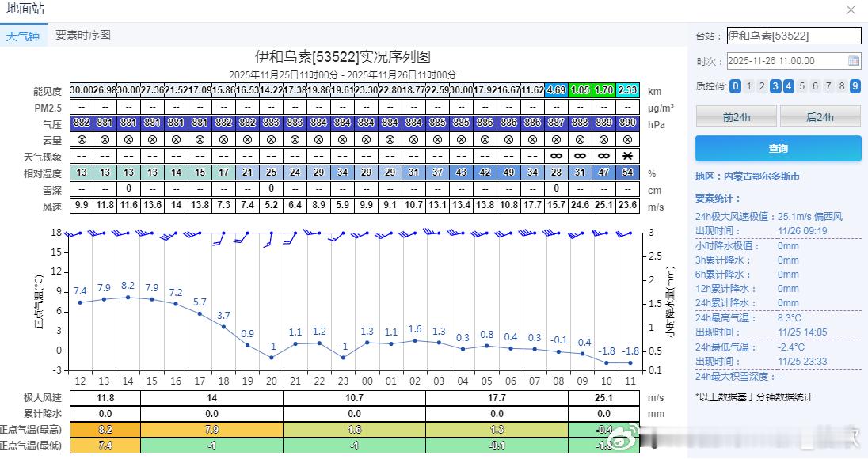The height and width of the screenshot is (459, 868).
Task: Toggle quality code 5
Action: coord(802,85)
